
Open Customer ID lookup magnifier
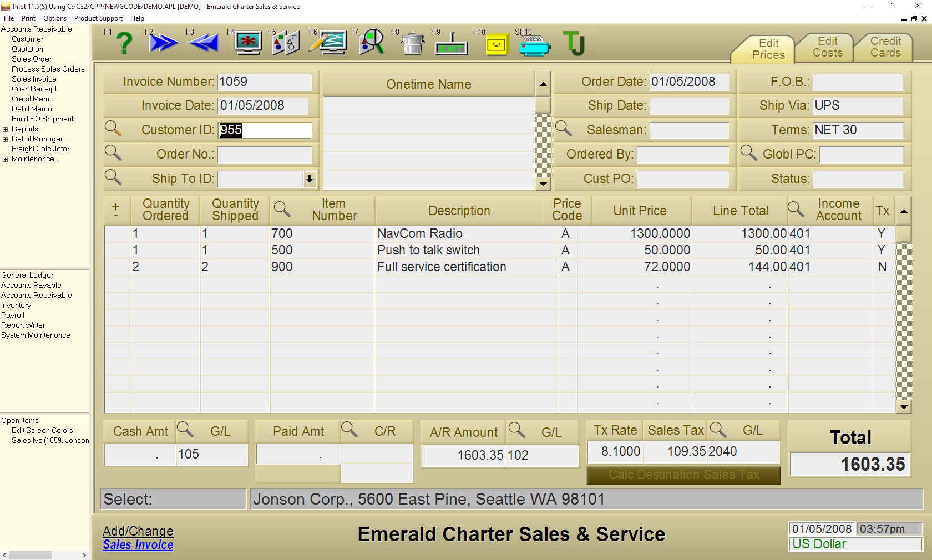(113, 129)
